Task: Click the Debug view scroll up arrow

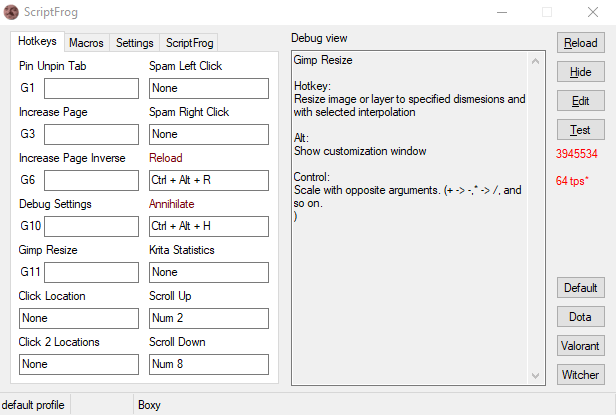Action: 535,61
